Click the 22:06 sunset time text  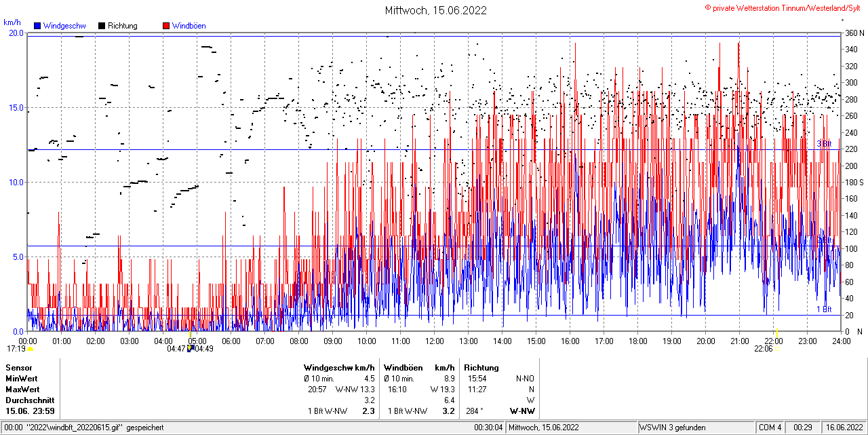coord(764,349)
